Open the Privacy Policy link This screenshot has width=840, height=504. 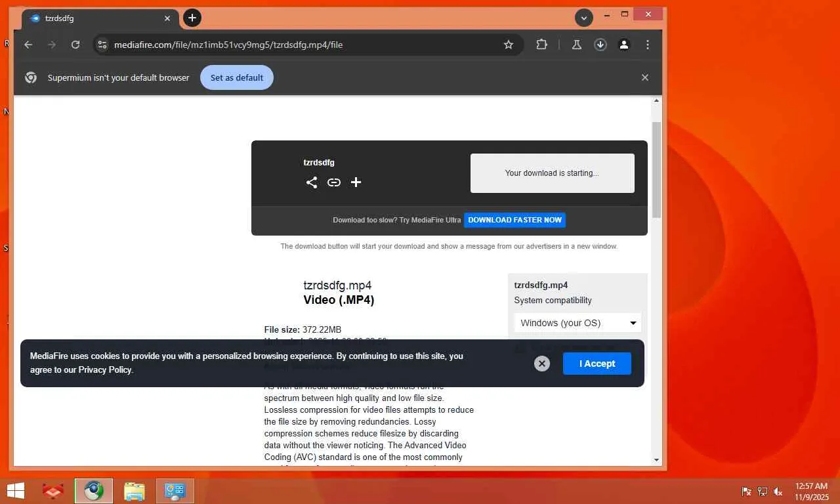(105, 370)
